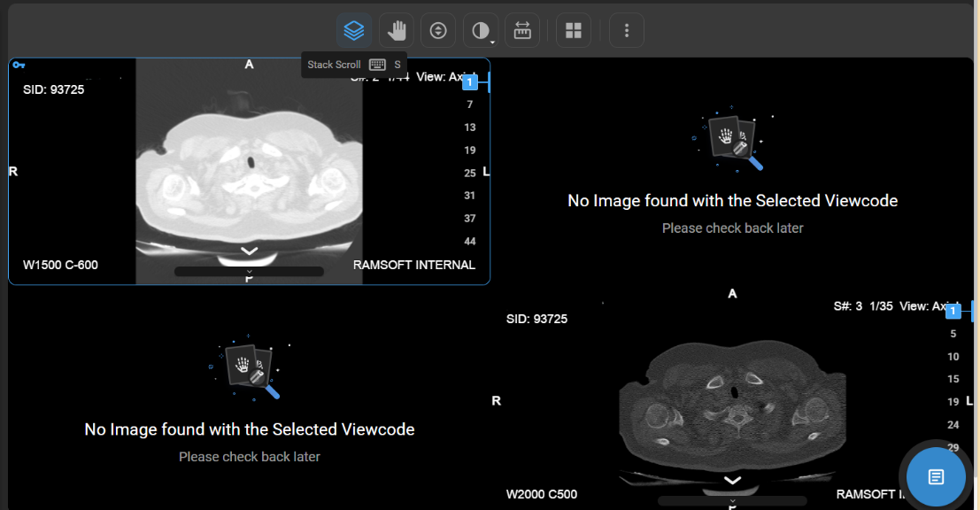Jump to slice 15 in bottom-right viewport
This screenshot has height=510, width=980.
click(x=953, y=379)
